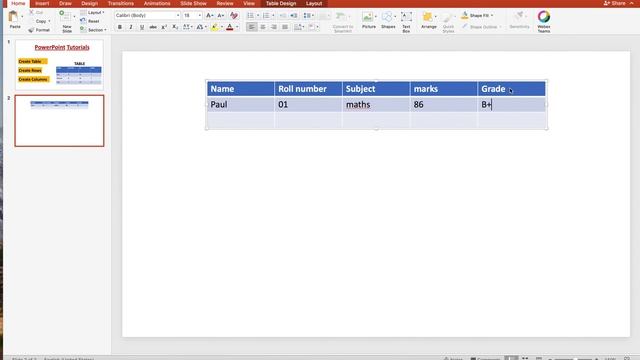Open the text columns options
This screenshot has width=640, height=360.
point(299,27)
